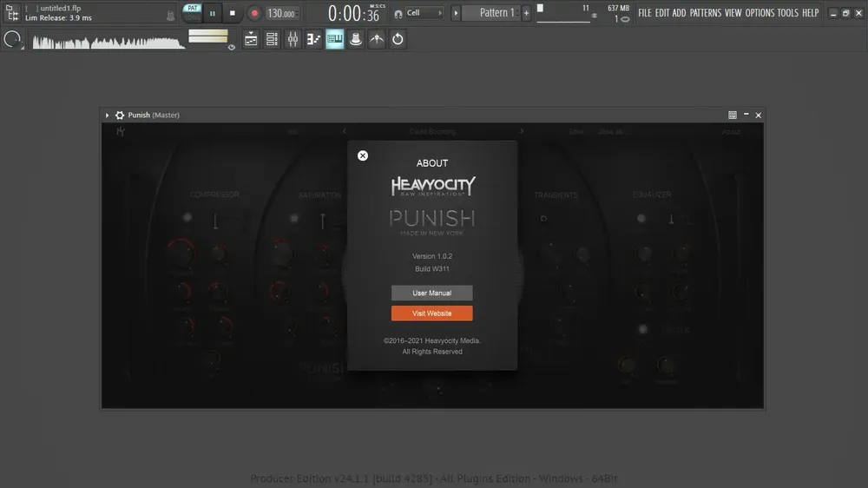Minimize the Punish plugin window

click(x=746, y=115)
